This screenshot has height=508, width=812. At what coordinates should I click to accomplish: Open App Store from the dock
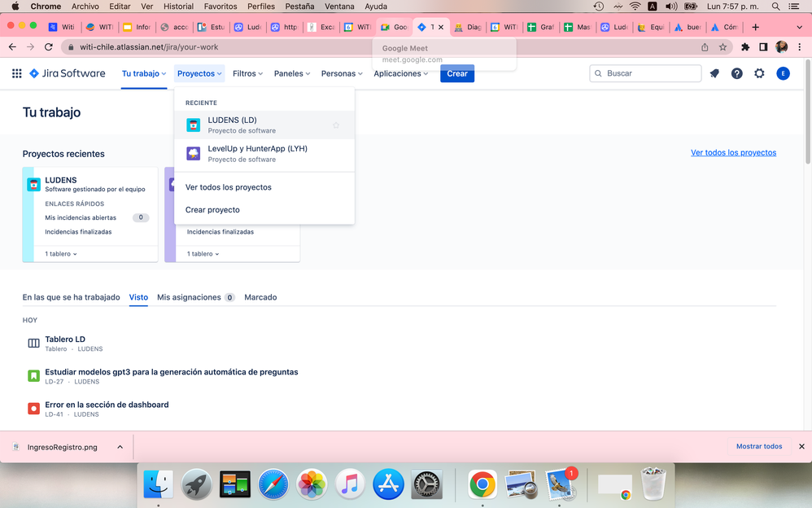388,484
